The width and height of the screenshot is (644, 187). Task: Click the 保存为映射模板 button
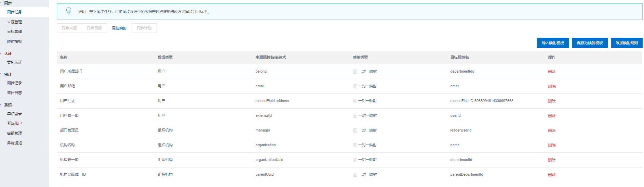(589, 43)
